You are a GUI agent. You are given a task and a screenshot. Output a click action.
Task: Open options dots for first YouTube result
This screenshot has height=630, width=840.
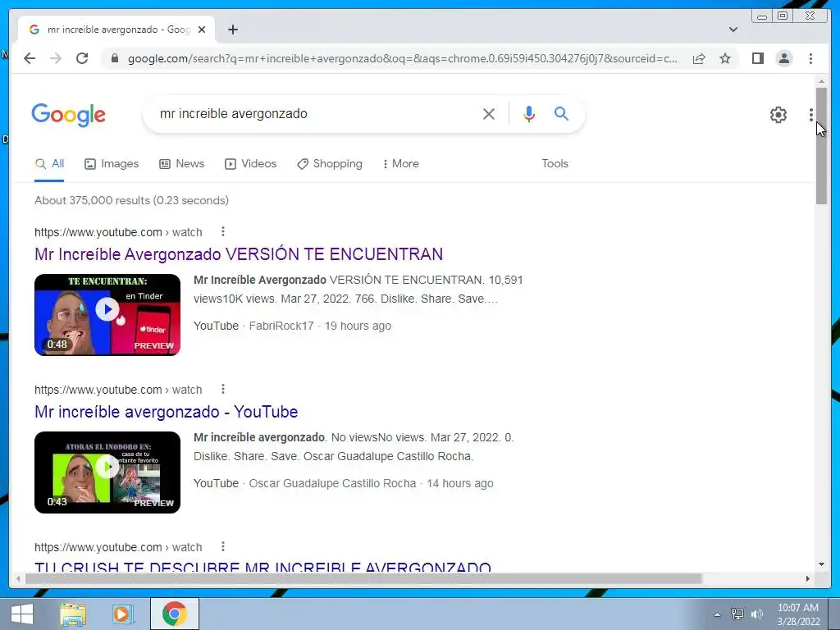tap(223, 231)
